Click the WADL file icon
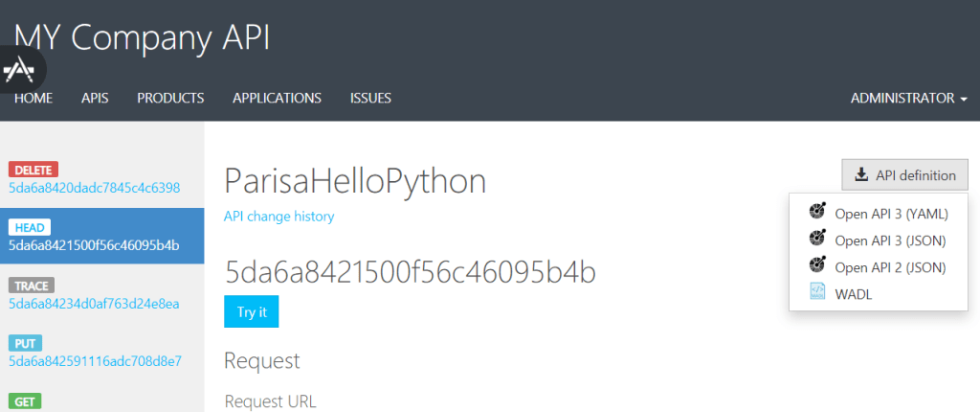The height and width of the screenshot is (412, 980). click(816, 293)
